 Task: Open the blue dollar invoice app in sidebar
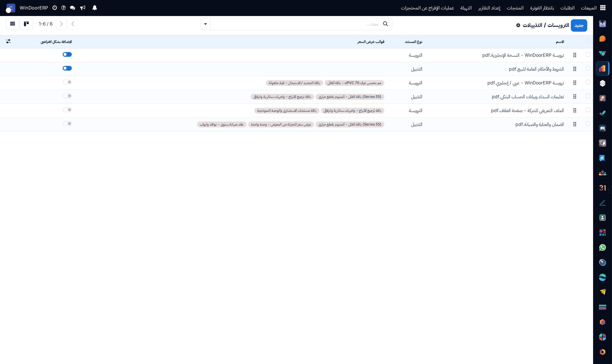[602, 158]
